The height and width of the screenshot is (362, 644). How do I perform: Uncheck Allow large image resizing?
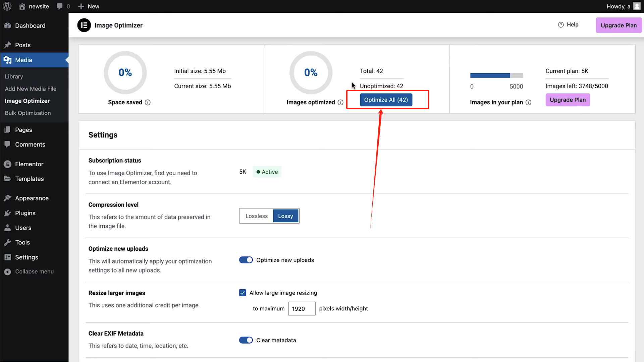[x=243, y=293]
